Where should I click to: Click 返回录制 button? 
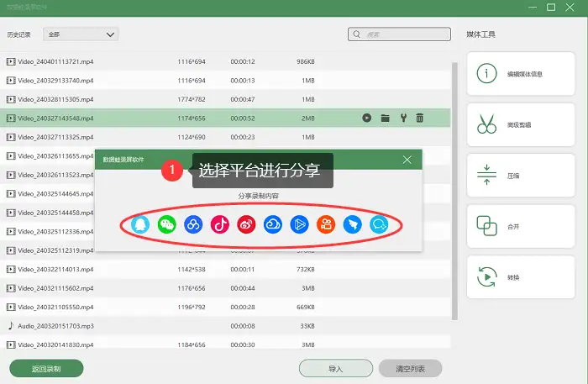(x=46, y=369)
